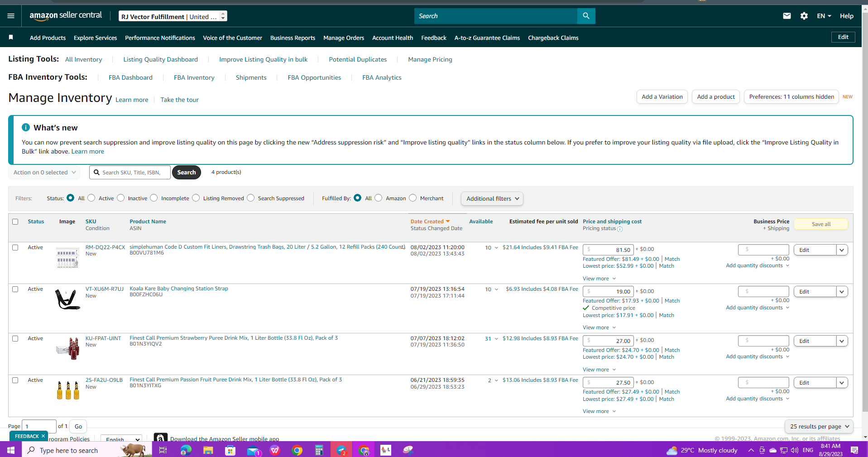Expand Add quantity discounts for Passion Fruit row
868x457 pixels.
point(758,399)
